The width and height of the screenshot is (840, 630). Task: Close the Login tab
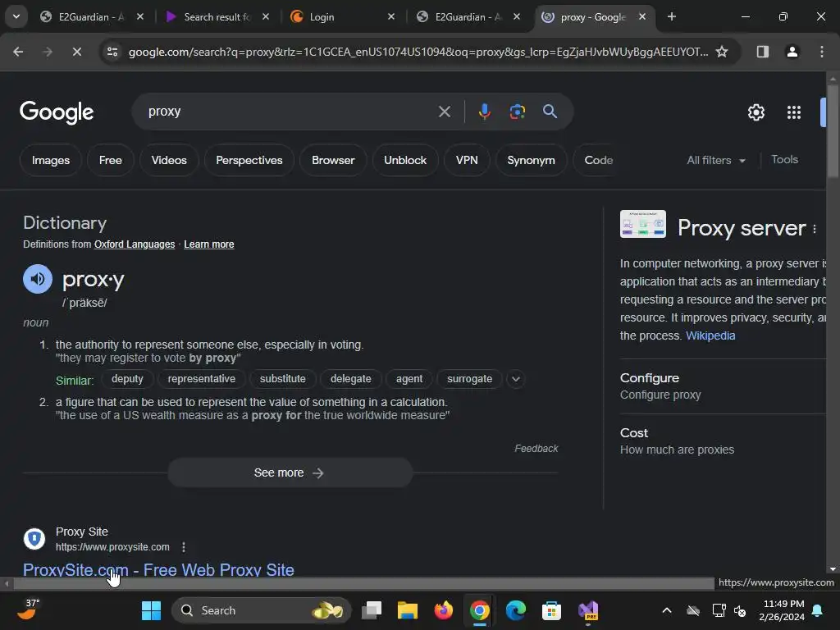click(391, 16)
